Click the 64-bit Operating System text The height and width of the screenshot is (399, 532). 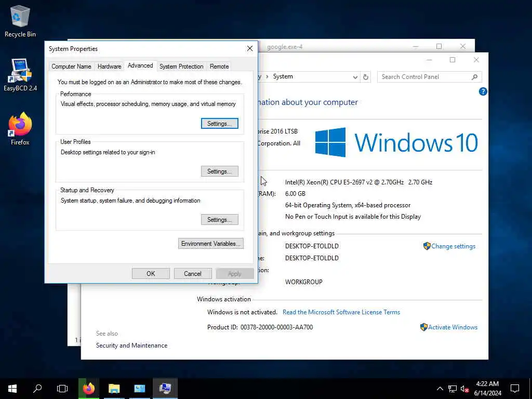pos(348,205)
